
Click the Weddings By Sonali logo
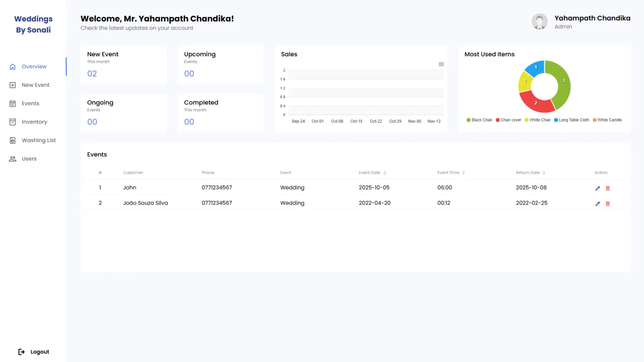(x=33, y=24)
